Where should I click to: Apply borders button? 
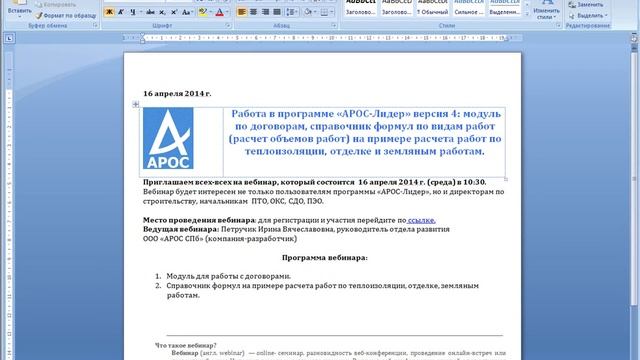tap(324, 12)
